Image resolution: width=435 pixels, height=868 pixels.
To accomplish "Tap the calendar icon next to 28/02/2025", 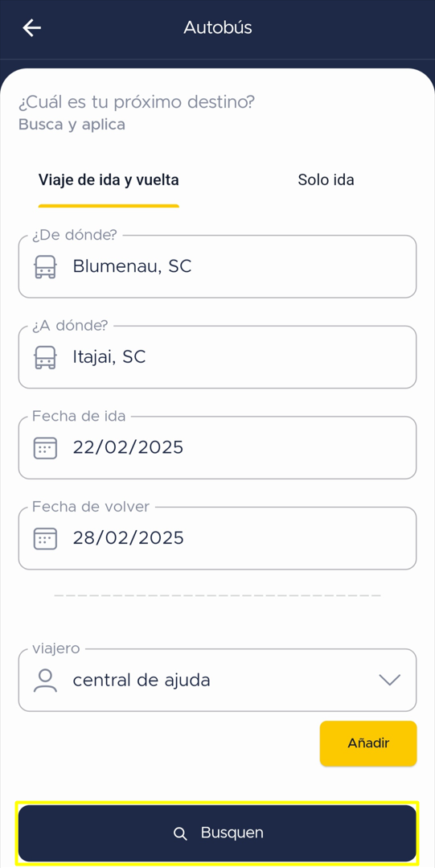I will 45,538.
